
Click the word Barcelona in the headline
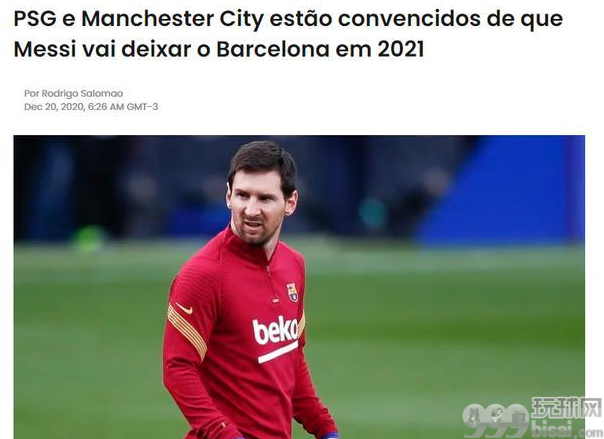(x=273, y=49)
